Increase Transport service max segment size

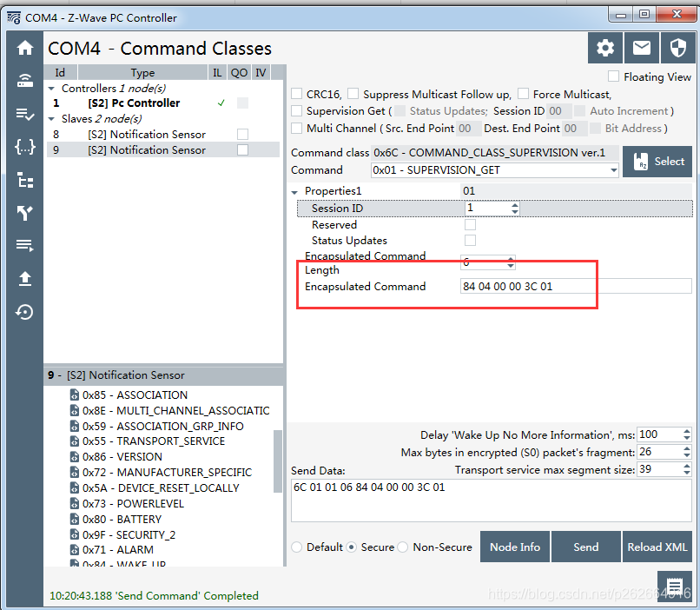(x=687, y=466)
